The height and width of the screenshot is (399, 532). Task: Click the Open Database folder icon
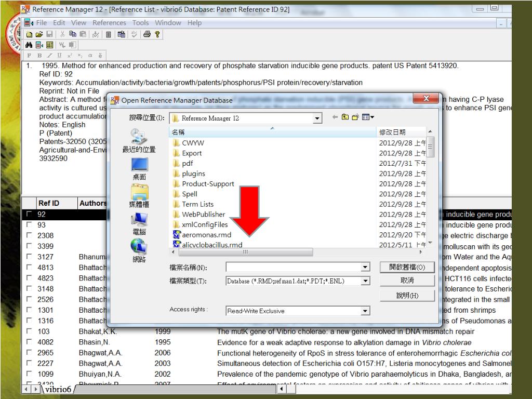tap(39, 34)
